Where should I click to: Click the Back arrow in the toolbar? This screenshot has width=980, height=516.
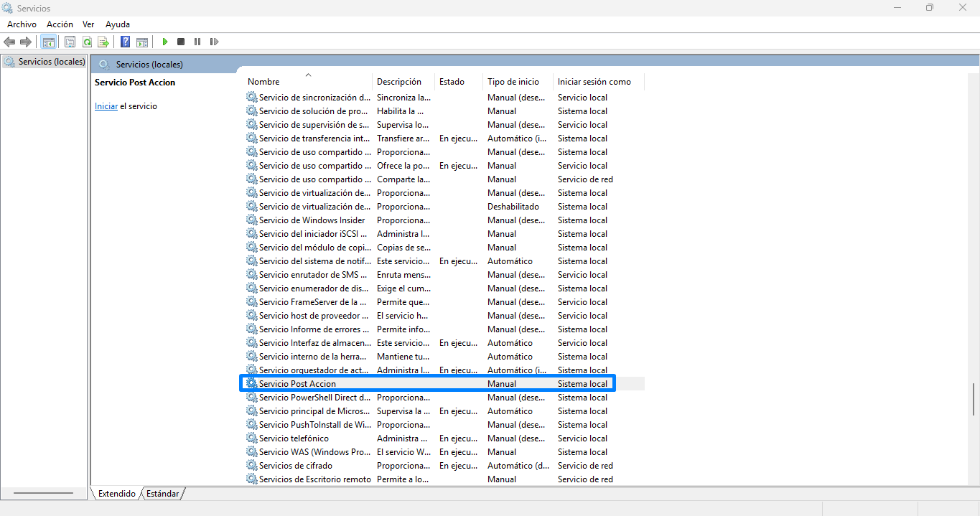pyautogui.click(x=9, y=42)
